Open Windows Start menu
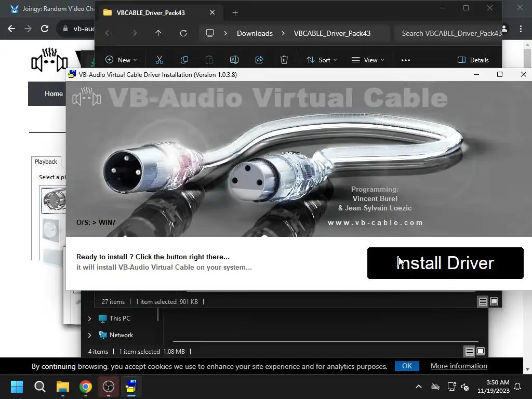Image resolution: width=532 pixels, height=399 pixels. (17, 387)
